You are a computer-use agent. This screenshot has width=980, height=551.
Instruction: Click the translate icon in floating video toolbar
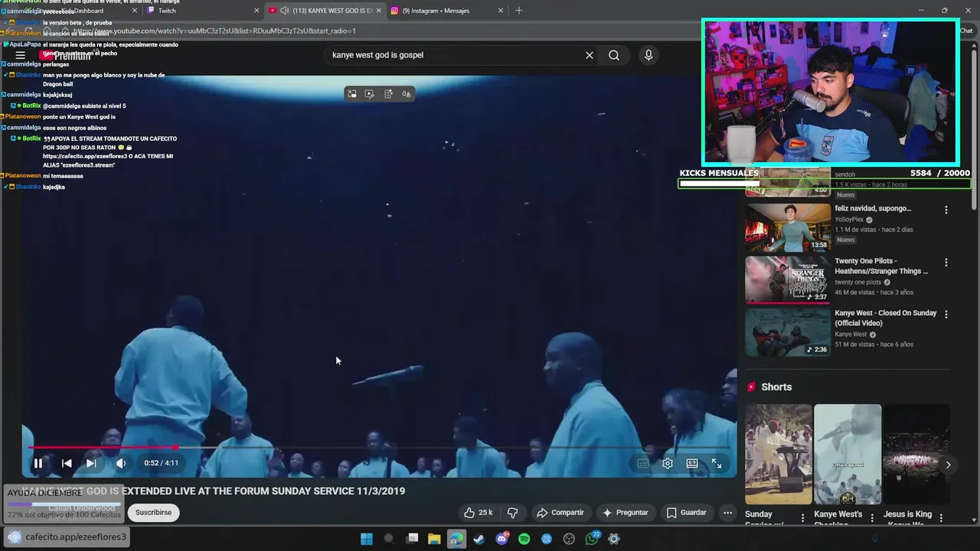tap(407, 94)
